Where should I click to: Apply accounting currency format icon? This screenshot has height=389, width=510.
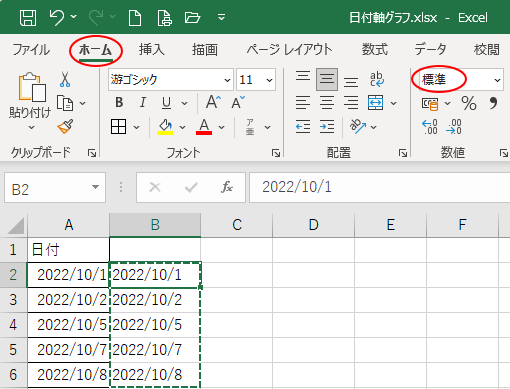click(x=430, y=104)
